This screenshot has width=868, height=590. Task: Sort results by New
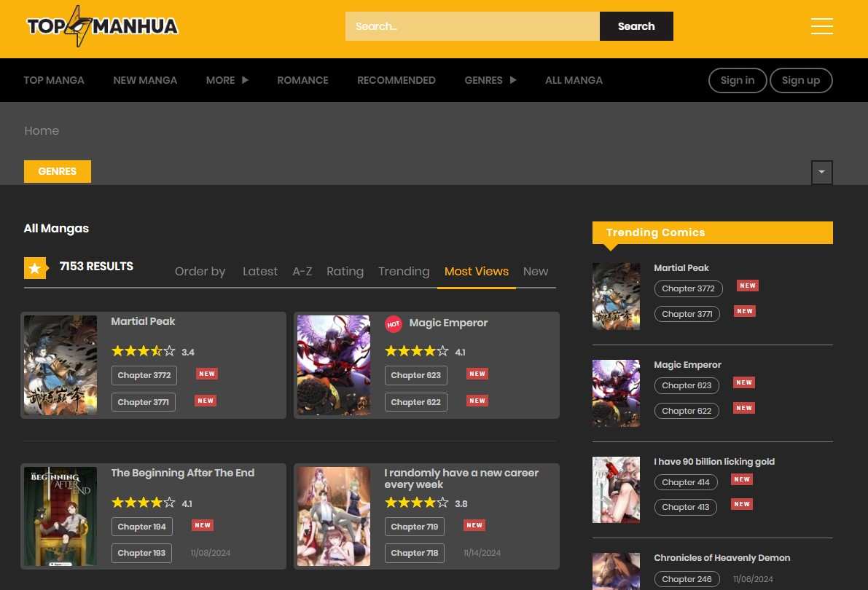pyautogui.click(x=536, y=271)
